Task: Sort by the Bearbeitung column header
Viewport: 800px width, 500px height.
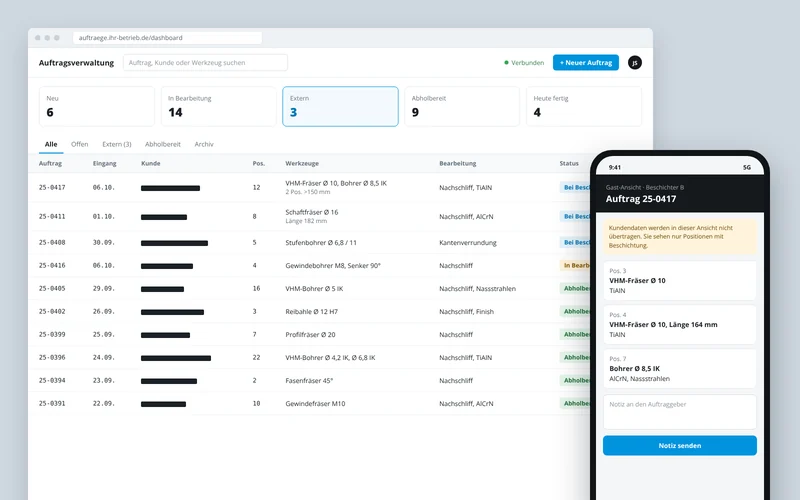Action: [x=458, y=163]
